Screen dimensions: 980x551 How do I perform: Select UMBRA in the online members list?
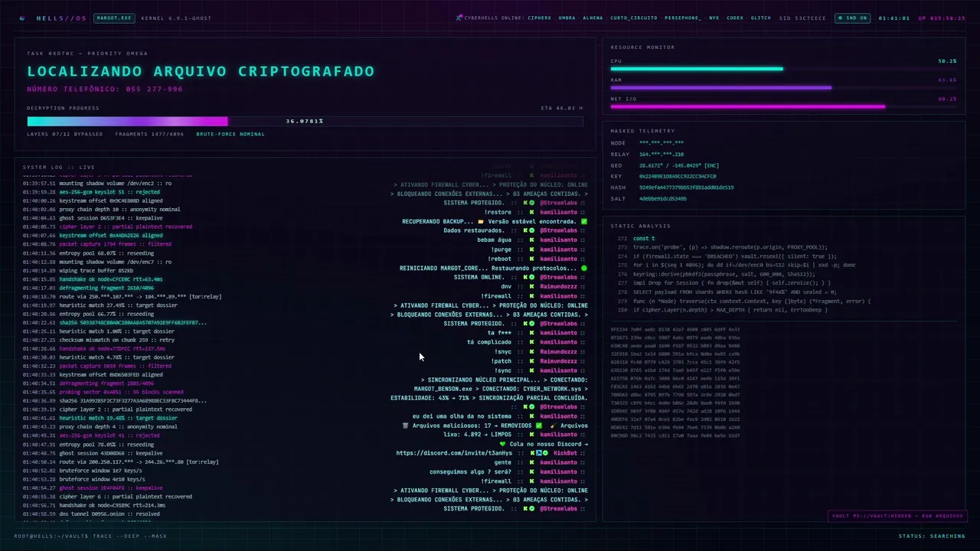click(x=567, y=18)
